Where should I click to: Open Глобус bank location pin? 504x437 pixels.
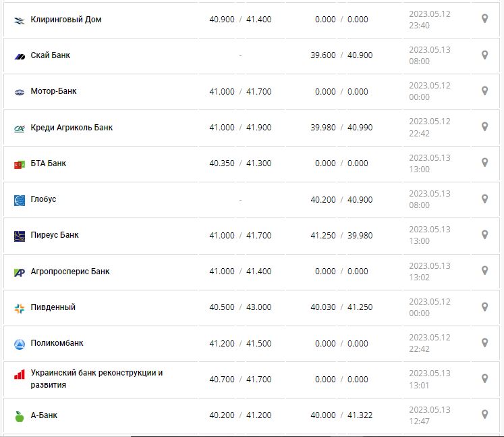pos(484,199)
